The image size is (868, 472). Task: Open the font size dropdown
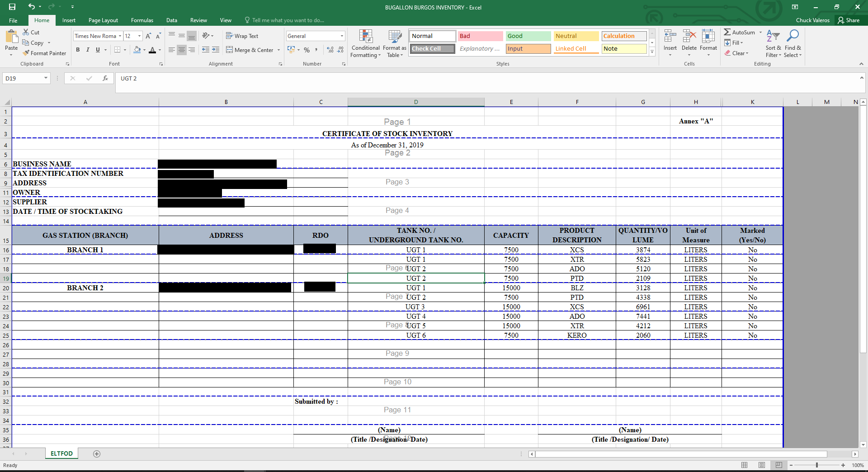tap(139, 36)
